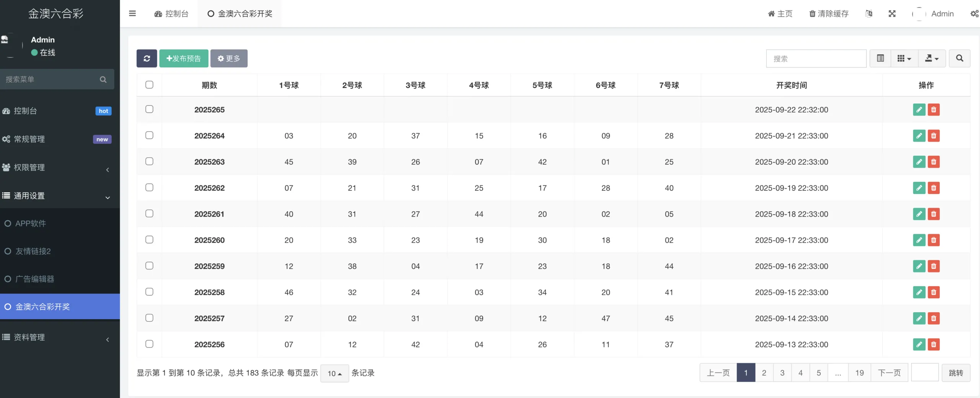Delete the record for period 2025262

933,188
